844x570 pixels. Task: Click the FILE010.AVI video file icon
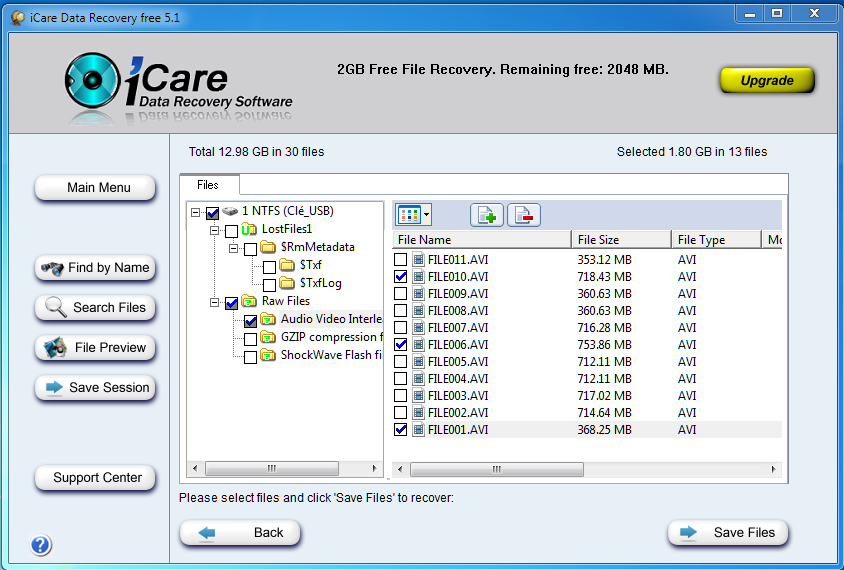418,277
